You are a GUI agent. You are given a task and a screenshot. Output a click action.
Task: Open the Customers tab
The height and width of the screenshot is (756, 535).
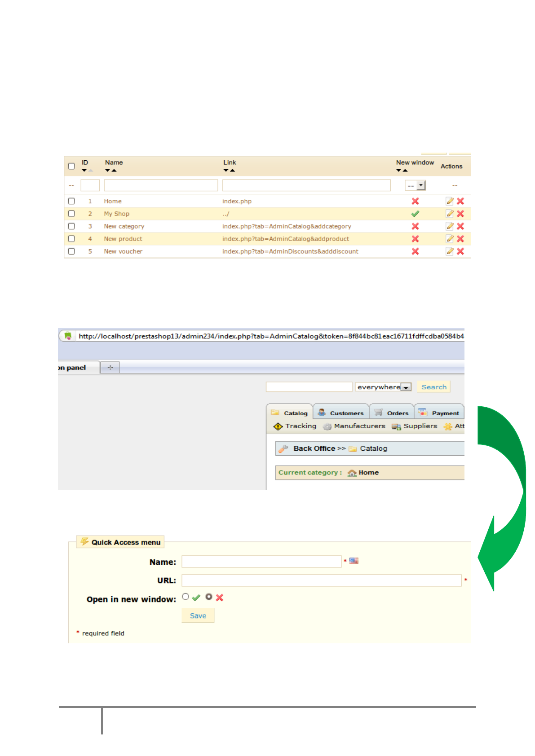(x=341, y=413)
